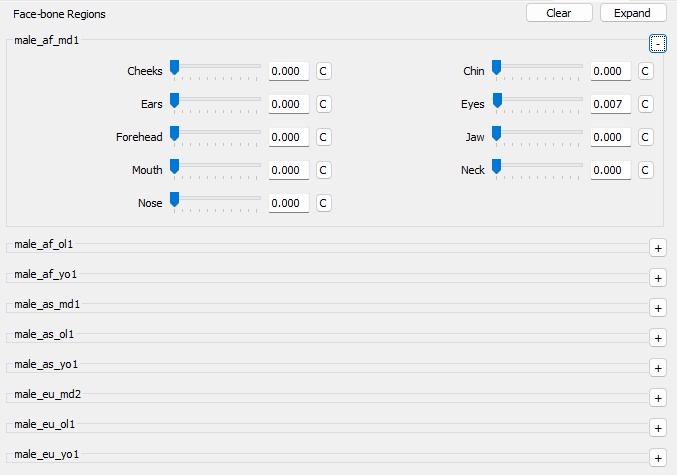Viewport: 677px width, 475px height.
Task: Clear the Forehead value using C
Action: (x=323, y=137)
